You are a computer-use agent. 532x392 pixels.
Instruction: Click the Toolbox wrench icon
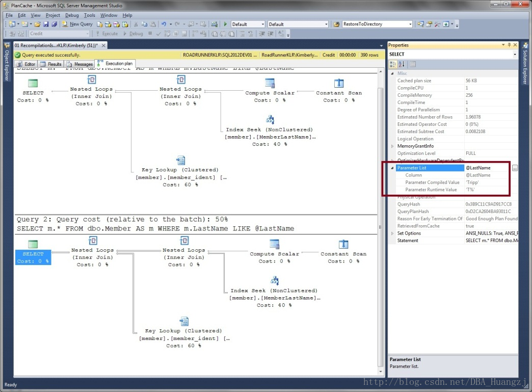tap(437, 24)
